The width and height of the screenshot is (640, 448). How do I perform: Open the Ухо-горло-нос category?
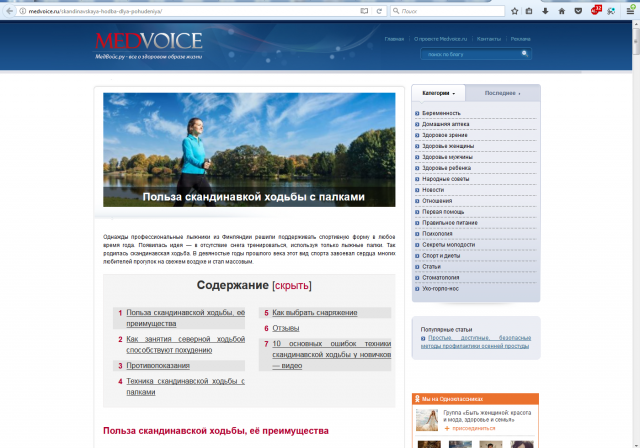click(440, 289)
